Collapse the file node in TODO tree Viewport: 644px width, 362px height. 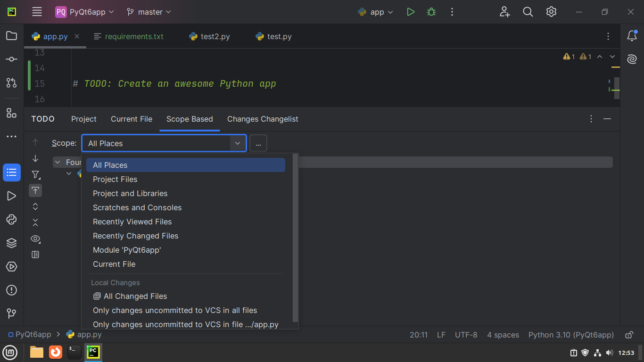point(69,173)
